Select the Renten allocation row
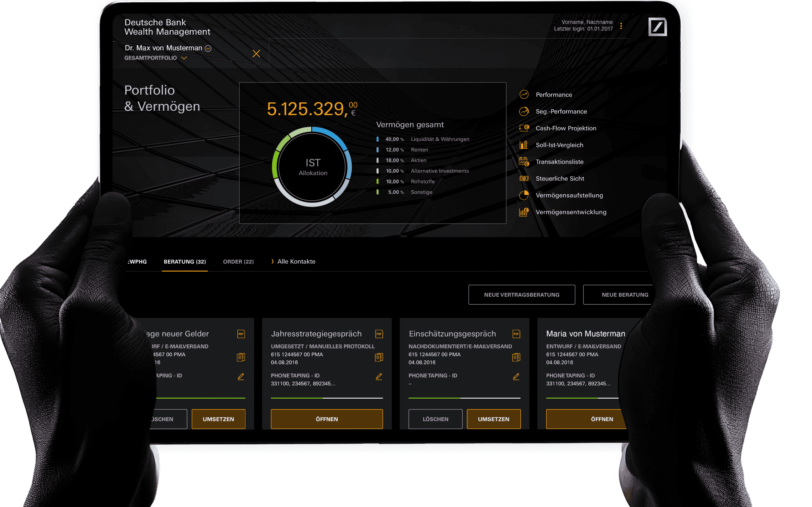 point(402,149)
